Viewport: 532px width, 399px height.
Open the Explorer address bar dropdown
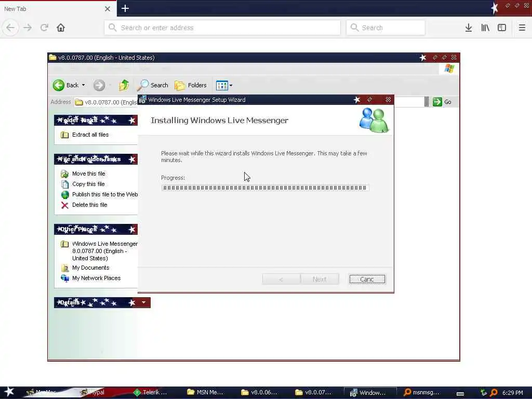427,102
